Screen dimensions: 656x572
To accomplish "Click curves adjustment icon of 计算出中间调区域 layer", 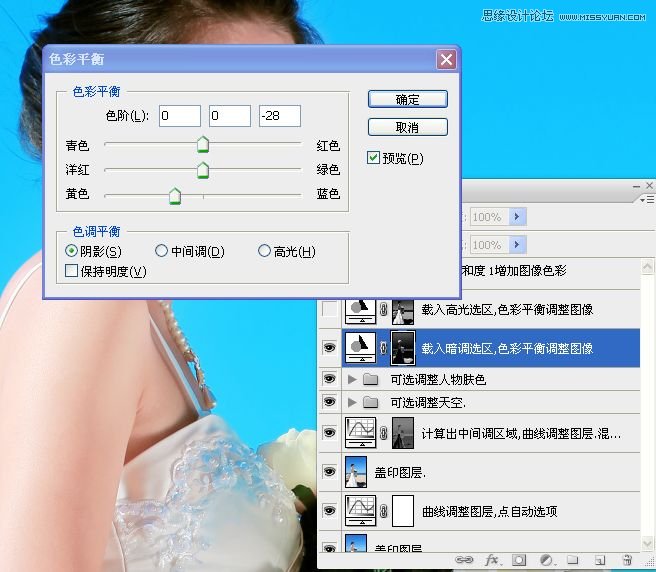I will [x=360, y=433].
